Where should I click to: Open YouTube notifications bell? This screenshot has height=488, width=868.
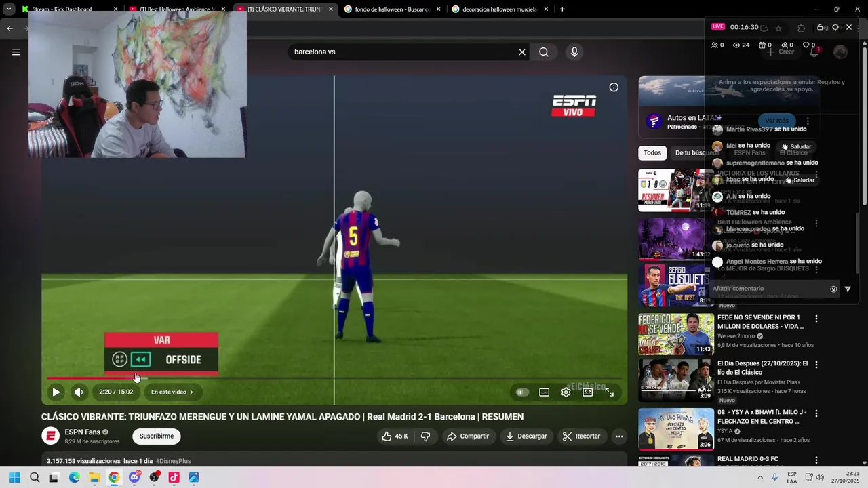[814, 52]
